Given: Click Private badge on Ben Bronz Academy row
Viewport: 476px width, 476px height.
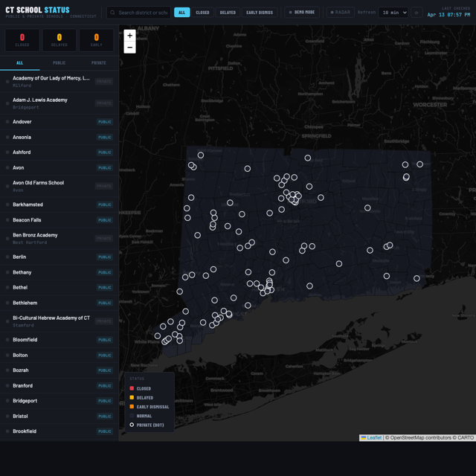Looking at the screenshot, I should [x=104, y=238].
